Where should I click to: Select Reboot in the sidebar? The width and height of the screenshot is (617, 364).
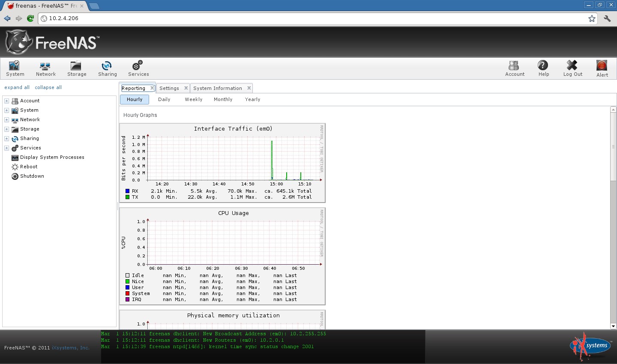[28, 167]
